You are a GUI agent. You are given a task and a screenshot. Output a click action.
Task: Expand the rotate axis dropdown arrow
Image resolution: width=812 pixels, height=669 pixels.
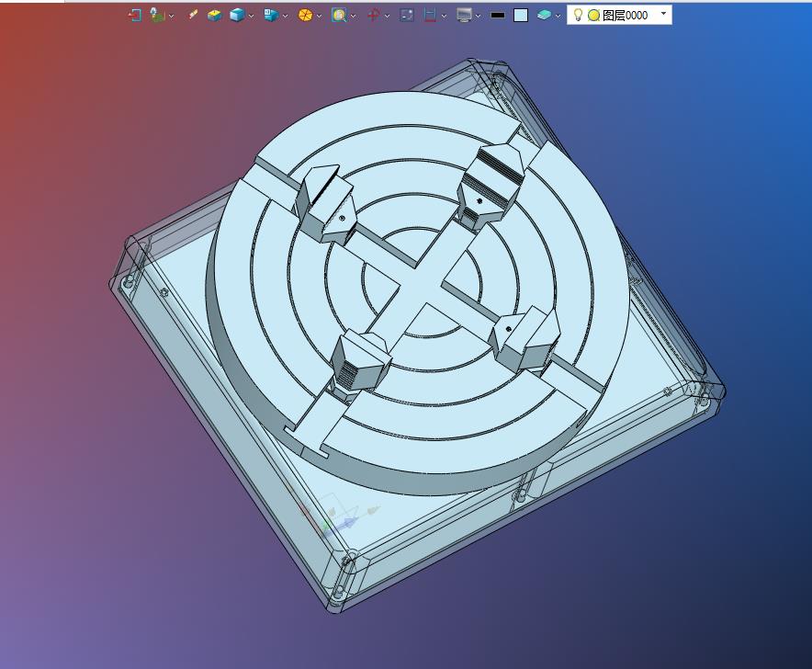pyautogui.click(x=387, y=16)
